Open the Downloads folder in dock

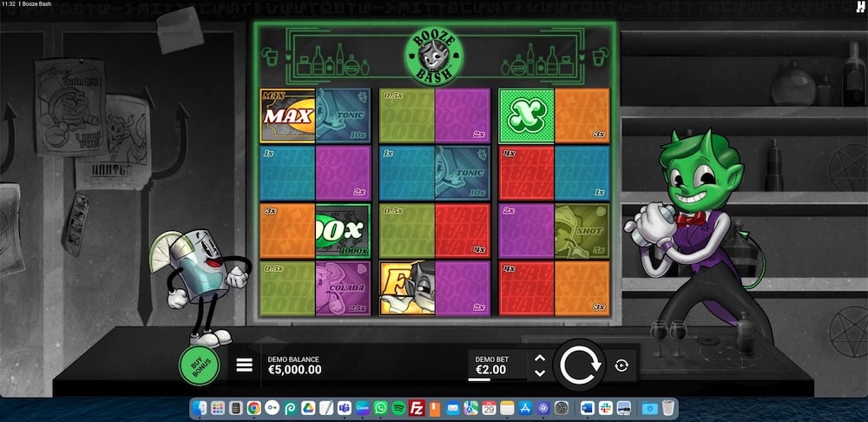coord(650,409)
